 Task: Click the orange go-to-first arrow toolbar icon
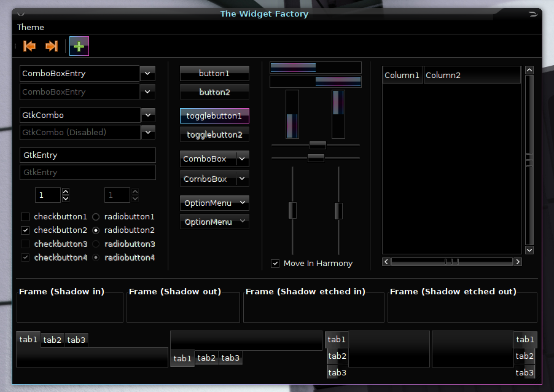[29, 46]
